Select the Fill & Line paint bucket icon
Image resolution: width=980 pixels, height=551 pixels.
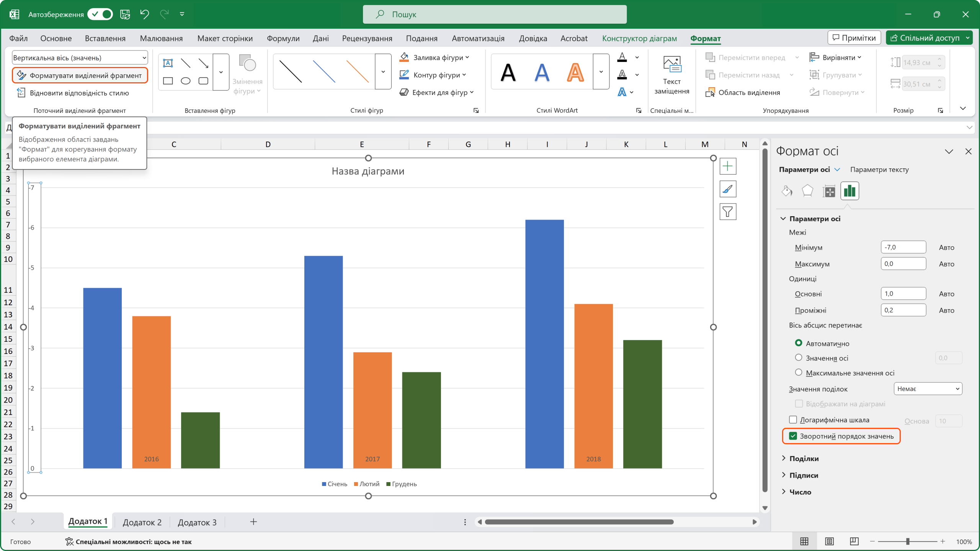[x=787, y=191]
